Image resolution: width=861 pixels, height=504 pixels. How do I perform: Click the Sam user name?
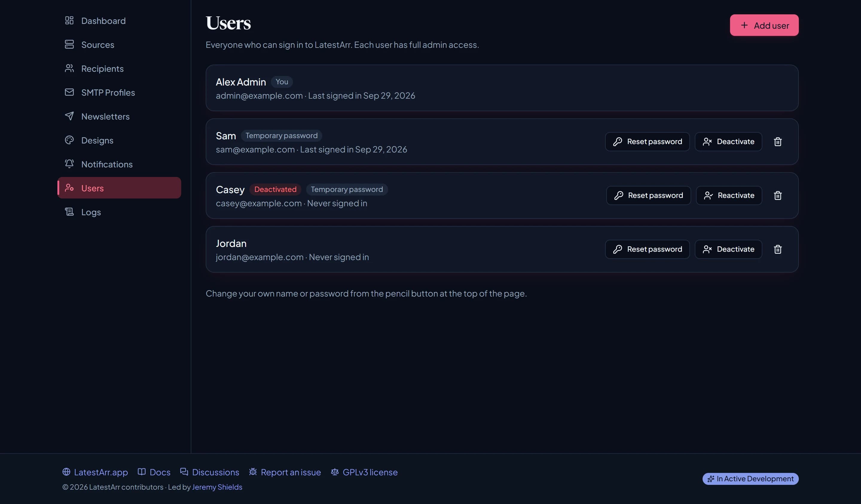click(x=226, y=136)
